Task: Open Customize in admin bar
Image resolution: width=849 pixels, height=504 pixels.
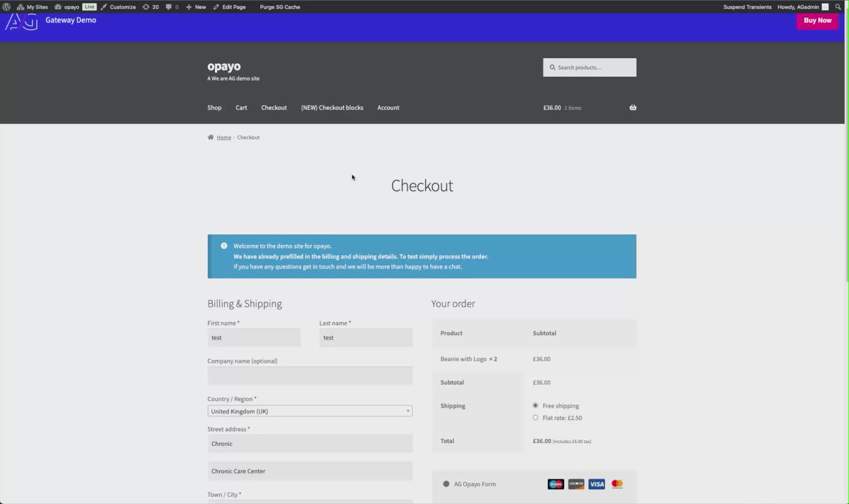Action: 118,6
